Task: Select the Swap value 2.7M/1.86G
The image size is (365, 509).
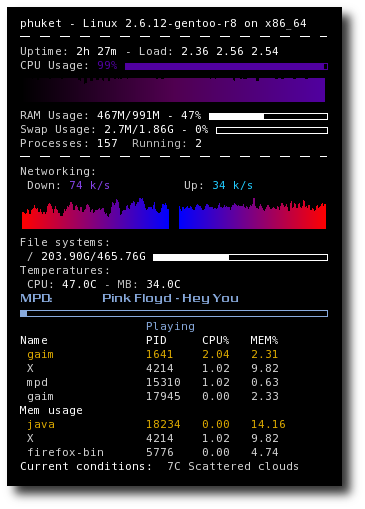Action: (139, 129)
